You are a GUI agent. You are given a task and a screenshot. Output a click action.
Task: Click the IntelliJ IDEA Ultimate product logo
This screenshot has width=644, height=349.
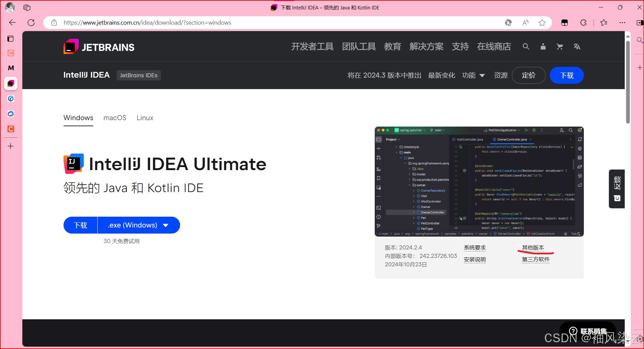coord(74,164)
